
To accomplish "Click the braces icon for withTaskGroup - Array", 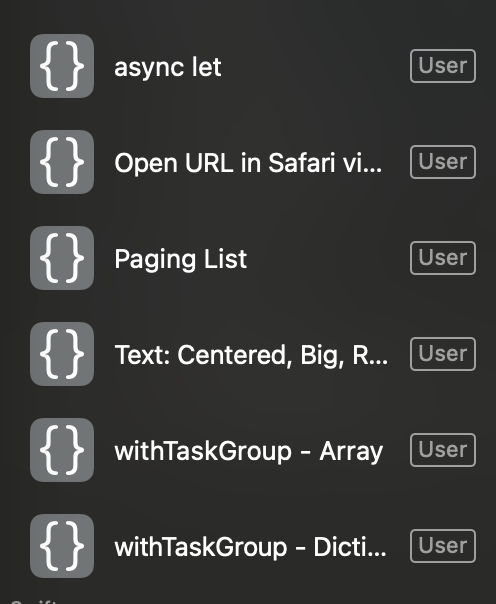I will tap(62, 450).
